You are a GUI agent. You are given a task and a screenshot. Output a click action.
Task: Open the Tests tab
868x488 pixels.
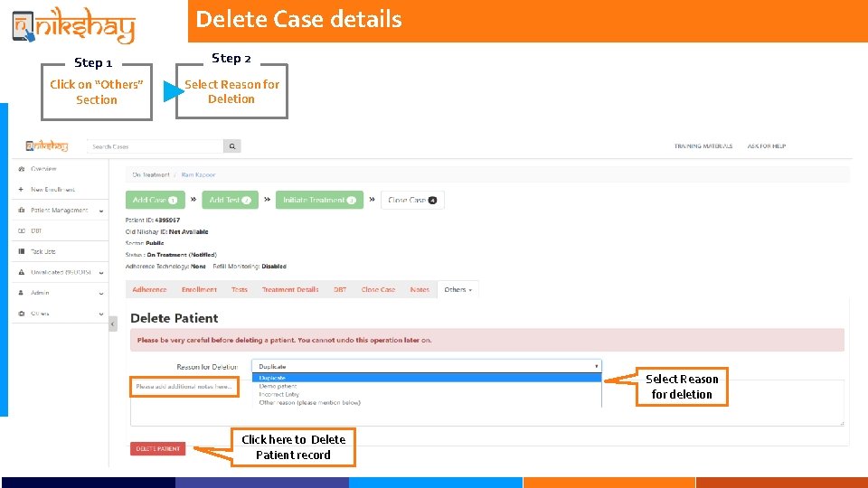[239, 289]
